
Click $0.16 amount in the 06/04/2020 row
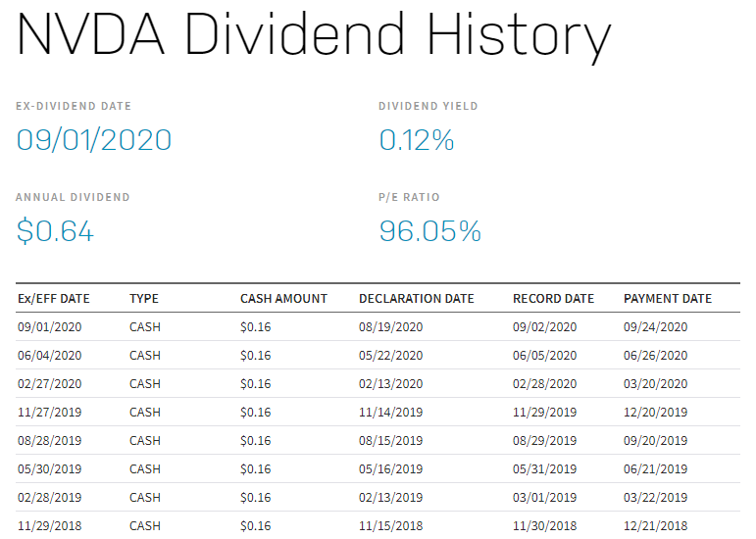point(256,356)
